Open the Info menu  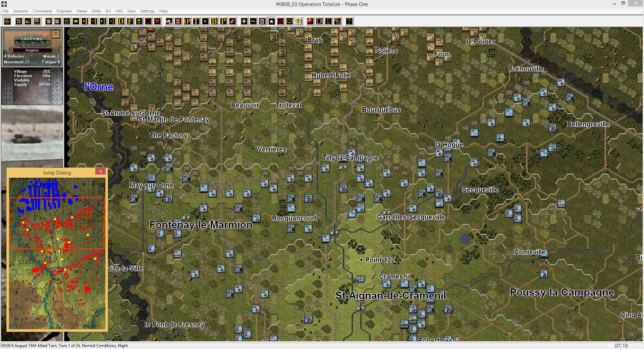pos(119,11)
